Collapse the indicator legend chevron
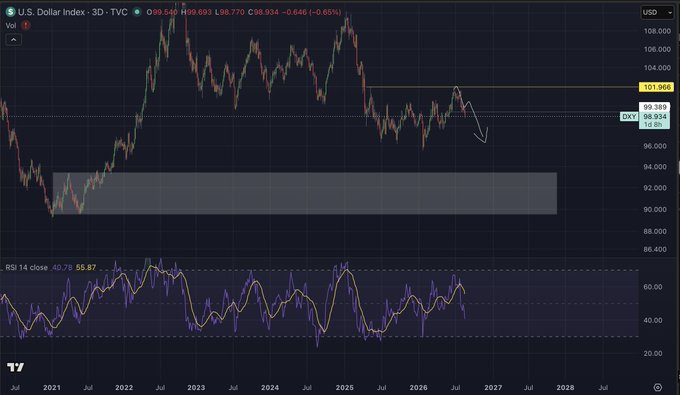This screenshot has height=395, width=680. (13, 40)
